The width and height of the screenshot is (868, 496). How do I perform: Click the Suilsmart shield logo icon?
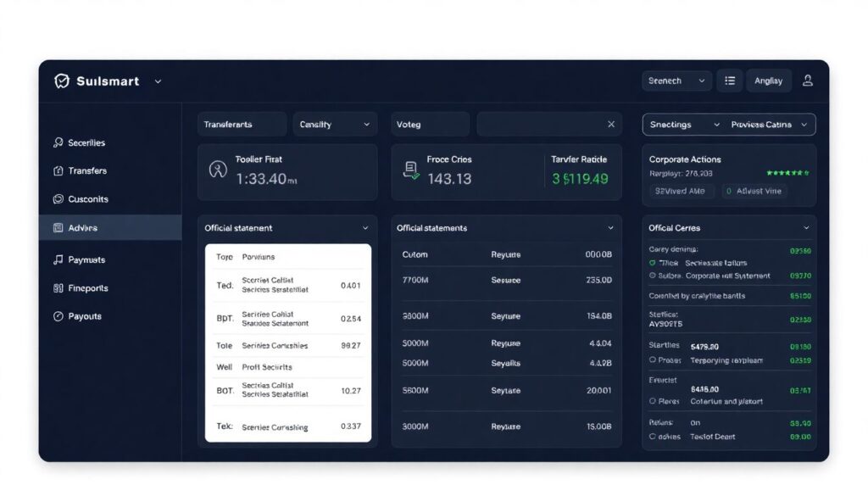[x=61, y=81]
